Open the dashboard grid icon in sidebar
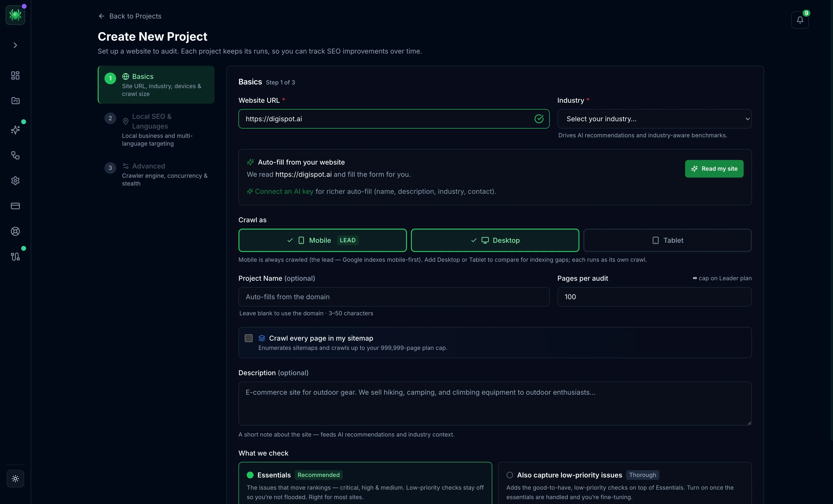The image size is (833, 504). (x=15, y=75)
